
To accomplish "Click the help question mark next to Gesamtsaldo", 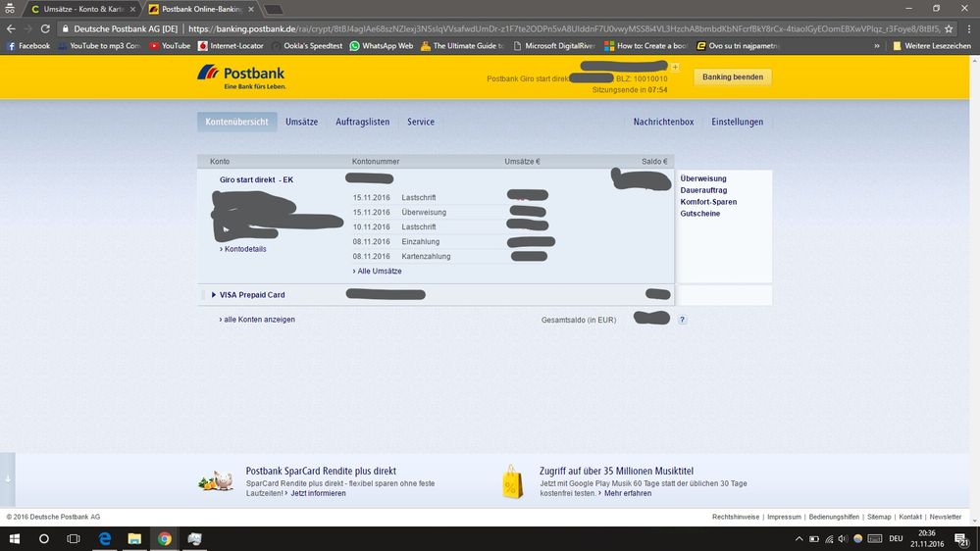I will coord(682,320).
